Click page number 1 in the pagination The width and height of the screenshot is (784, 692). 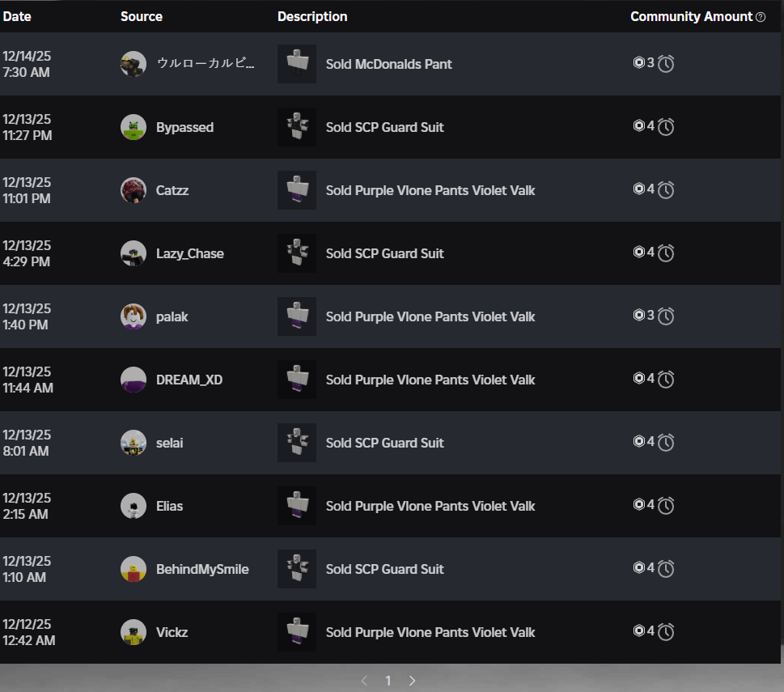point(388,681)
